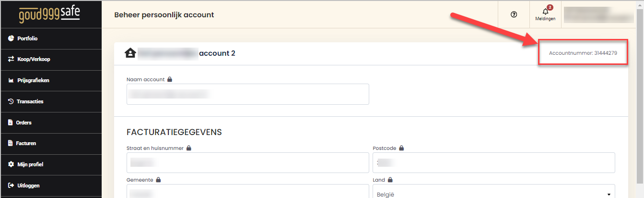The image size is (644, 198).
Task: Click the Portfolio pie chart icon
Action: tap(11, 38)
